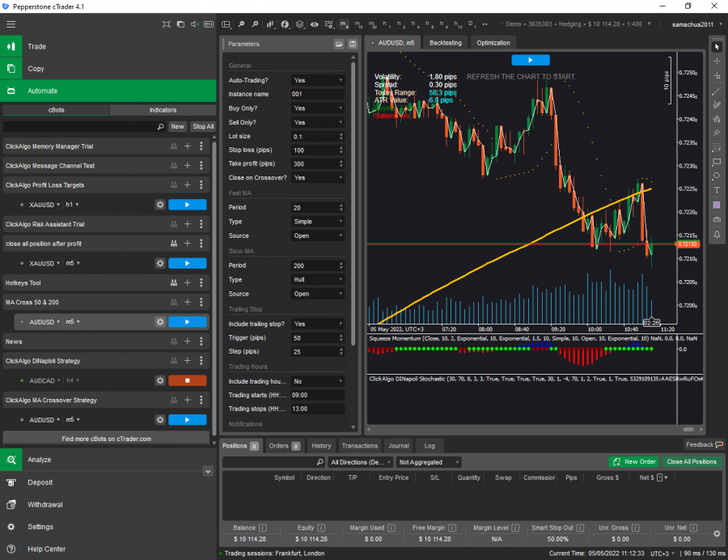Open the EN language selector

[209, 24]
